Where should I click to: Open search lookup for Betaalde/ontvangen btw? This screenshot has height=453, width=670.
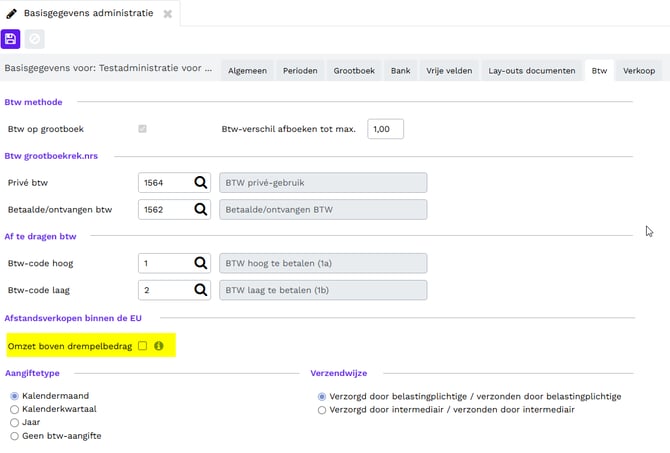click(200, 209)
